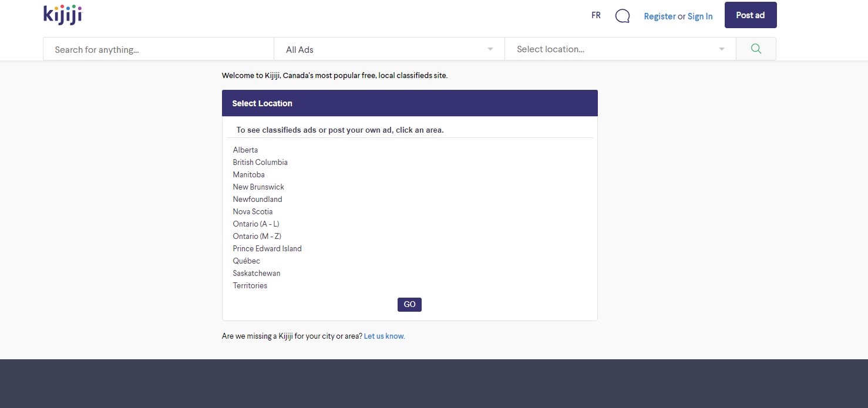The width and height of the screenshot is (868, 408).
Task: Choose Québec from the locations
Action: pyautogui.click(x=246, y=261)
